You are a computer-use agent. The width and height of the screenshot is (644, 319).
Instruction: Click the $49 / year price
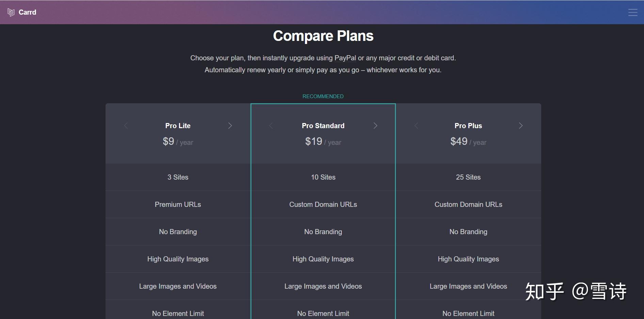468,141
